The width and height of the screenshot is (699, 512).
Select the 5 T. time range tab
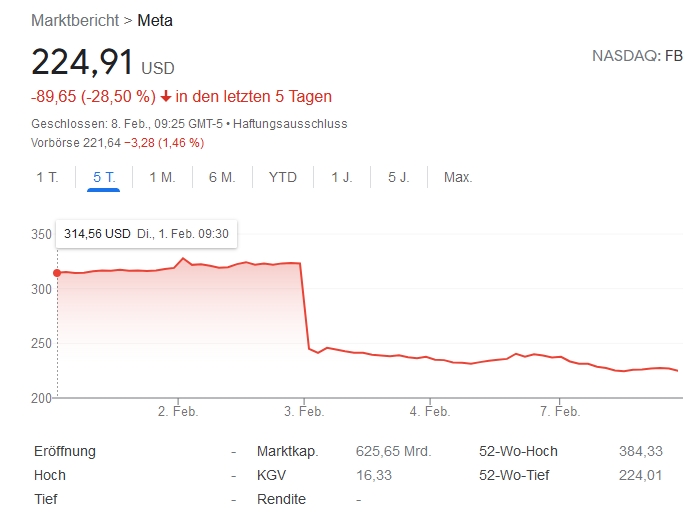104,177
